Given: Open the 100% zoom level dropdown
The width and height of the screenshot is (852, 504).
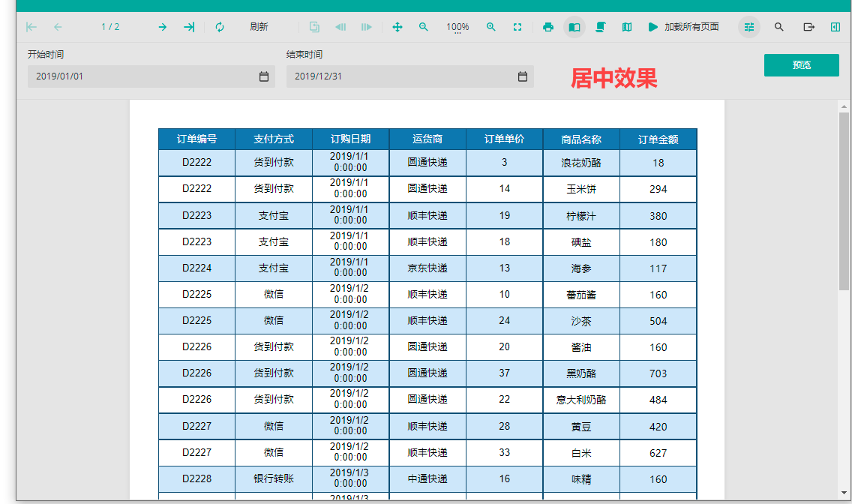Looking at the screenshot, I should (457, 27).
